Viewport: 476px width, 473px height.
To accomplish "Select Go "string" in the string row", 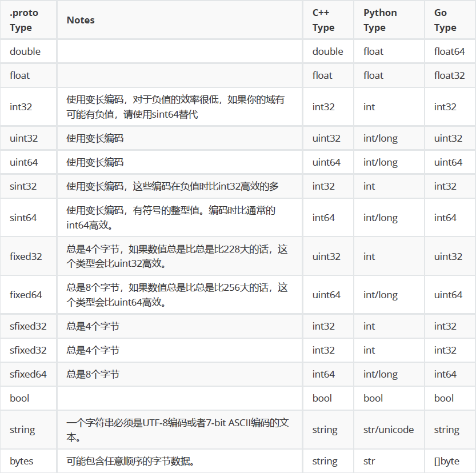I will pos(446,430).
